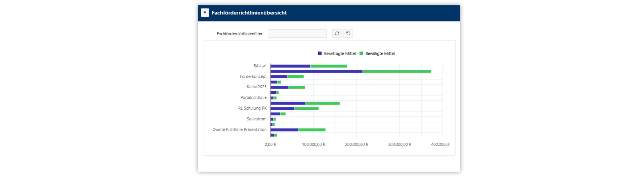Toggle the Bewilligte Mittel legend text
This screenshot has width=644, height=184.
tap(380, 54)
